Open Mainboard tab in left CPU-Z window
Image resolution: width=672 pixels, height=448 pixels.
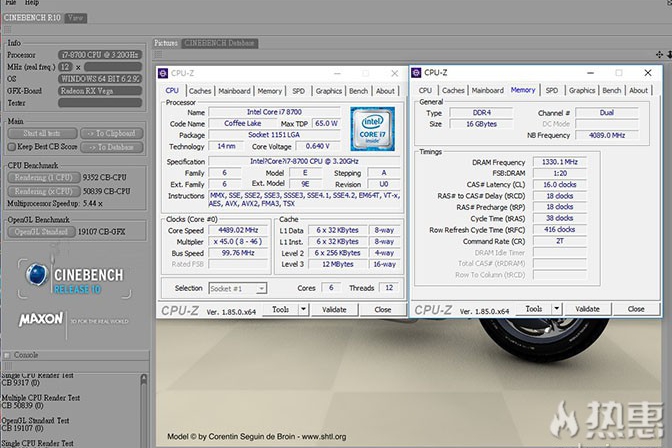234,91
